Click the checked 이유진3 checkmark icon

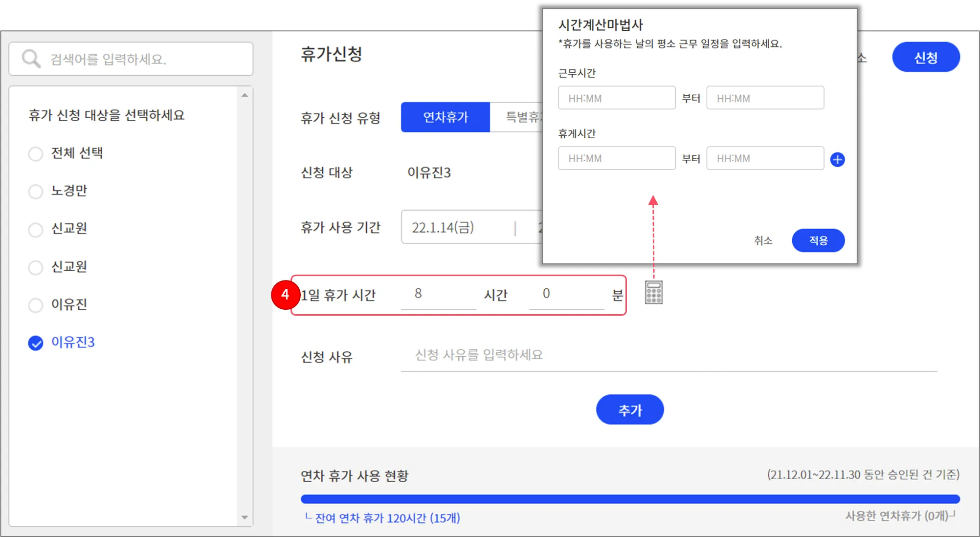[36, 343]
